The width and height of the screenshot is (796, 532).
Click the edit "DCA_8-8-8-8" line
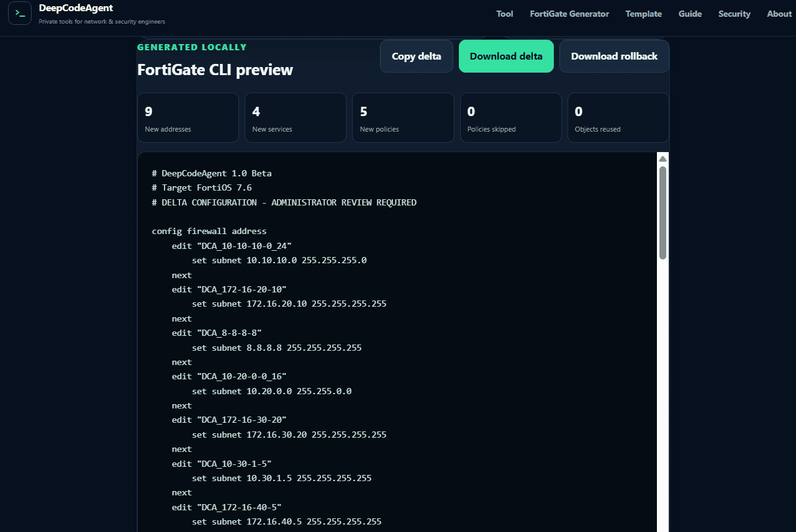(217, 333)
